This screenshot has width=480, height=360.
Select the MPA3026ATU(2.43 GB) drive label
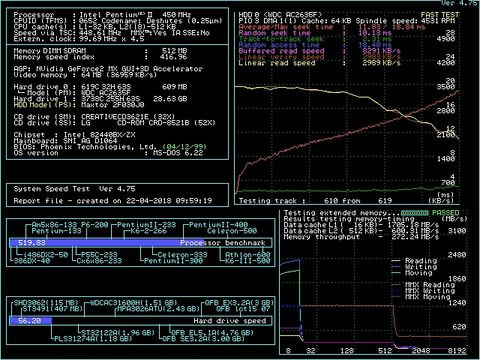click(x=158, y=309)
